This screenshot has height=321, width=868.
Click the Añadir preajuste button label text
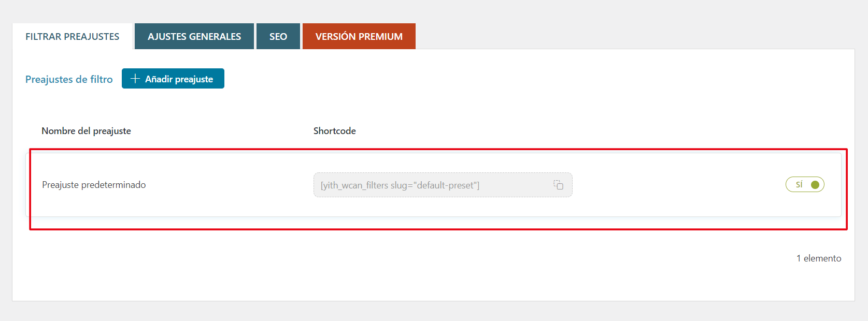tap(179, 79)
